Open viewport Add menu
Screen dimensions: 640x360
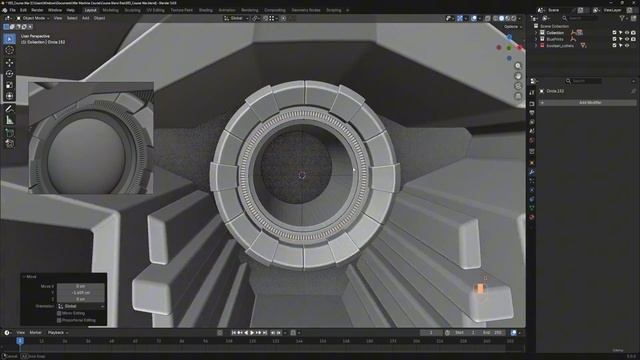(86, 18)
